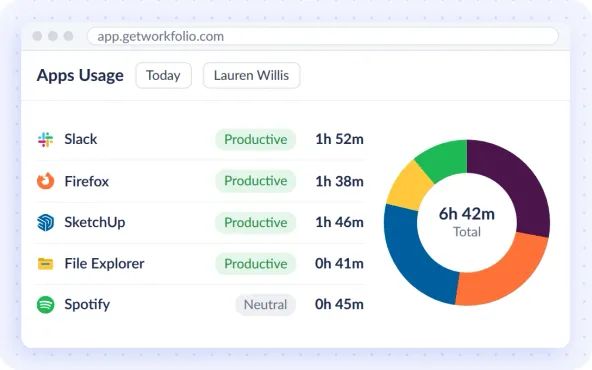This screenshot has width=592, height=370.
Task: Click the Spotify app icon
Action: tap(45, 304)
